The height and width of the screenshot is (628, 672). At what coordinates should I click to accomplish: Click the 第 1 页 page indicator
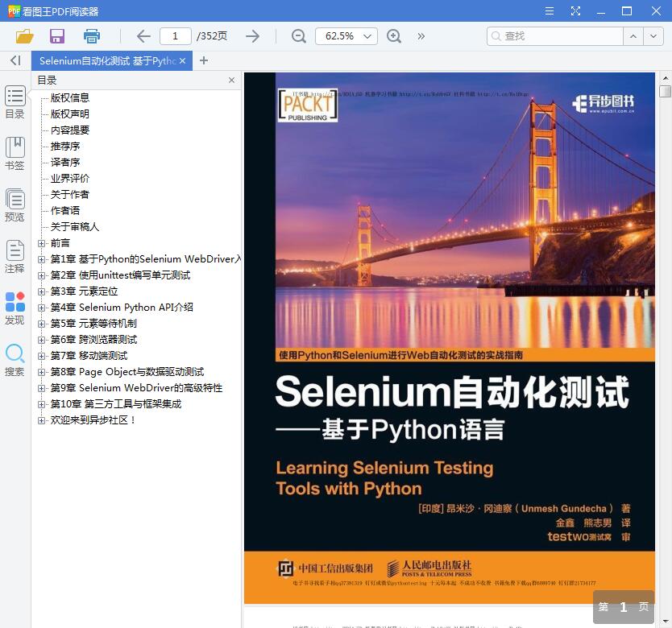click(624, 607)
